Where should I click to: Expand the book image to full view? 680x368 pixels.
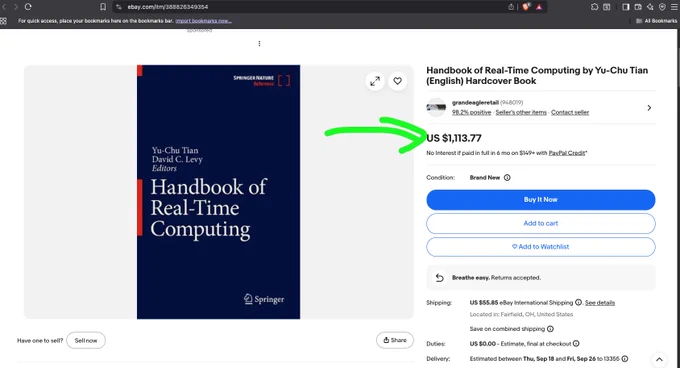point(375,81)
